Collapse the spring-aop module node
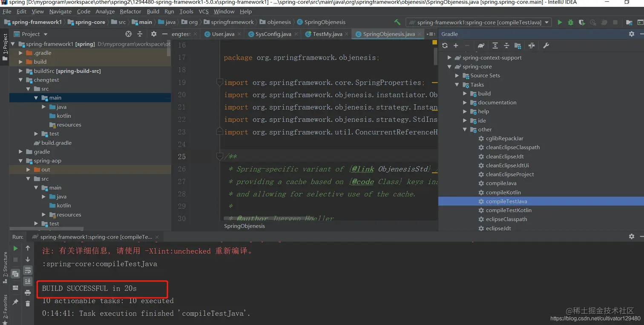The width and height of the screenshot is (644, 325). 20,160
